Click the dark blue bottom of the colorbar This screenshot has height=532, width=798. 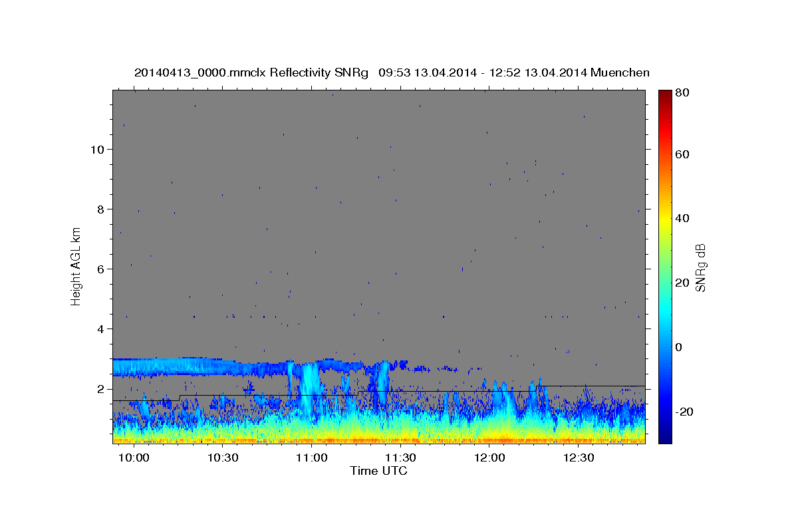(x=664, y=436)
